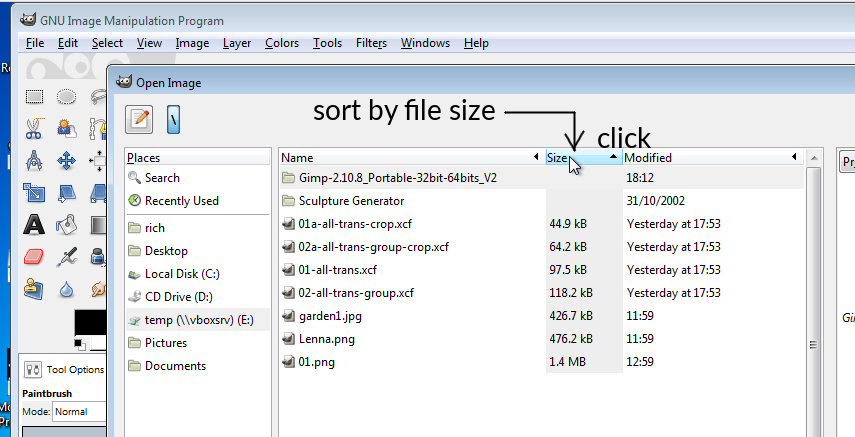Image resolution: width=855 pixels, height=437 pixels.
Task: Select the Blur/Sharpen droplet tool
Action: coord(67,289)
